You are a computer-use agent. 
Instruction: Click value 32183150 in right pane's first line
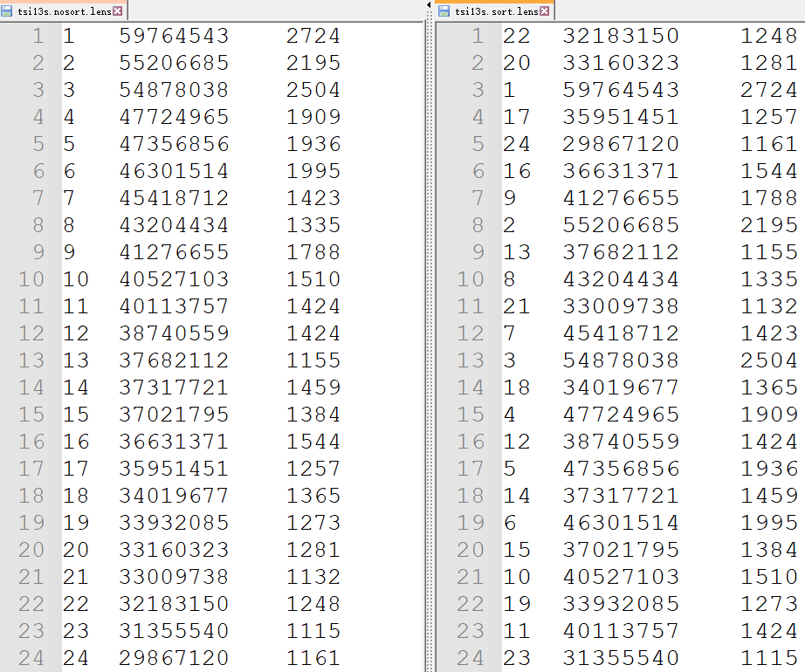point(621,36)
